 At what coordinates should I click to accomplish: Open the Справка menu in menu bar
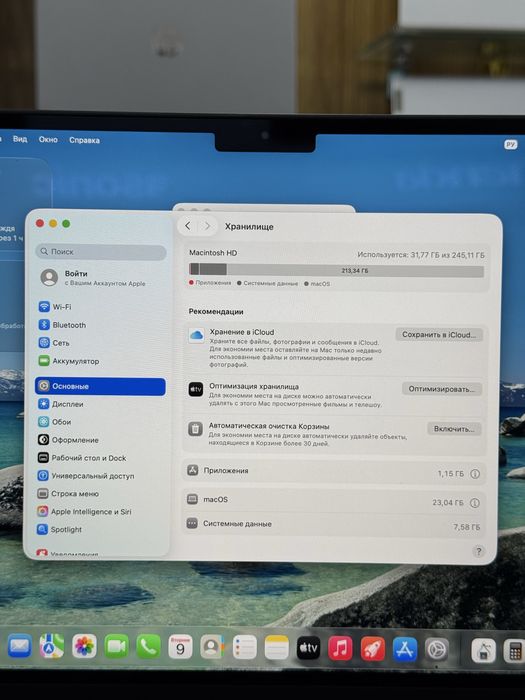click(84, 140)
